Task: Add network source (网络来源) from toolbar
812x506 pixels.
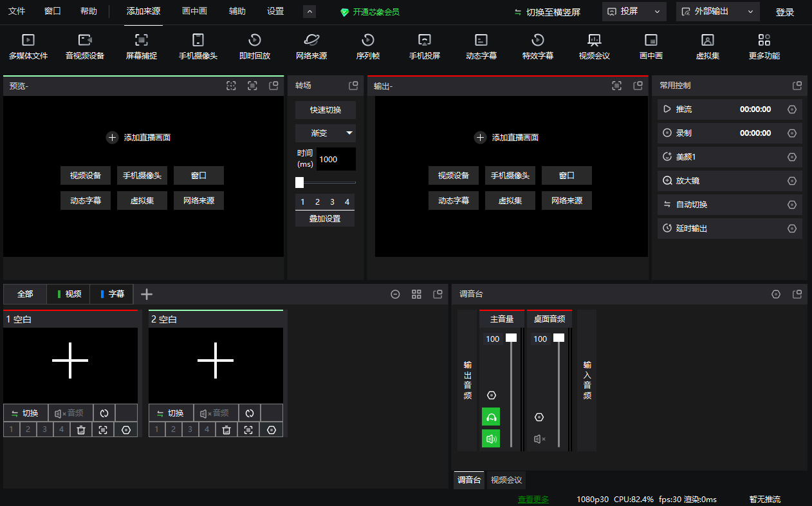Action: click(x=311, y=47)
